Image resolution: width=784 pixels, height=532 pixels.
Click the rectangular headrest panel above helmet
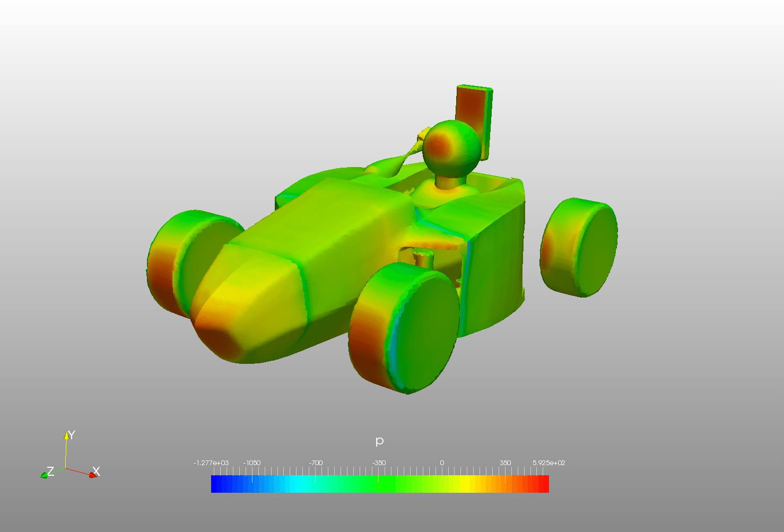pyautogui.click(x=475, y=122)
